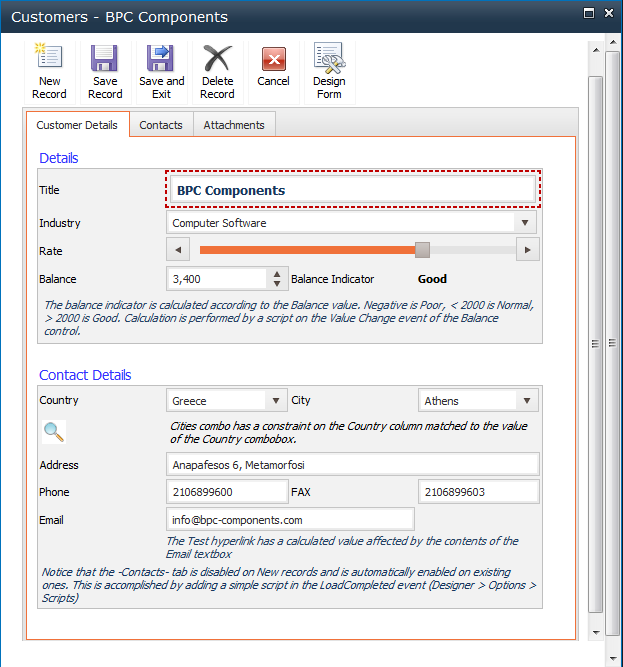Click the Save and Exit icon
Image resolution: width=623 pixels, height=667 pixels.
(161, 57)
